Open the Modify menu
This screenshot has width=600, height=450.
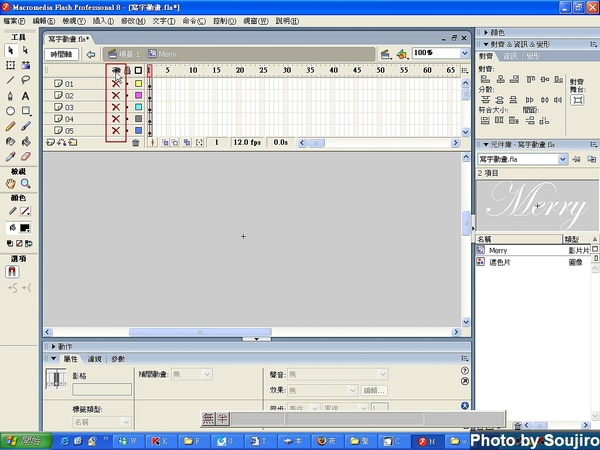coord(133,21)
